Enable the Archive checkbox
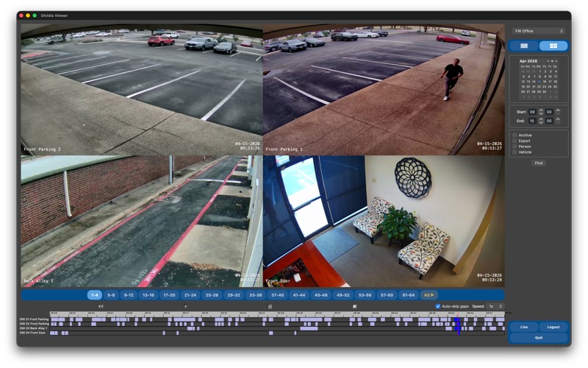Image resolution: width=588 pixels, height=368 pixels. tap(514, 135)
